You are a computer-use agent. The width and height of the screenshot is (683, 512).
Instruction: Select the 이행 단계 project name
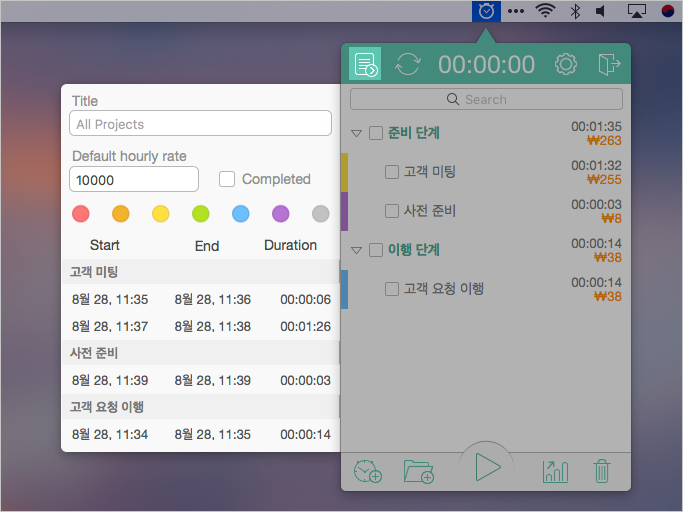414,250
